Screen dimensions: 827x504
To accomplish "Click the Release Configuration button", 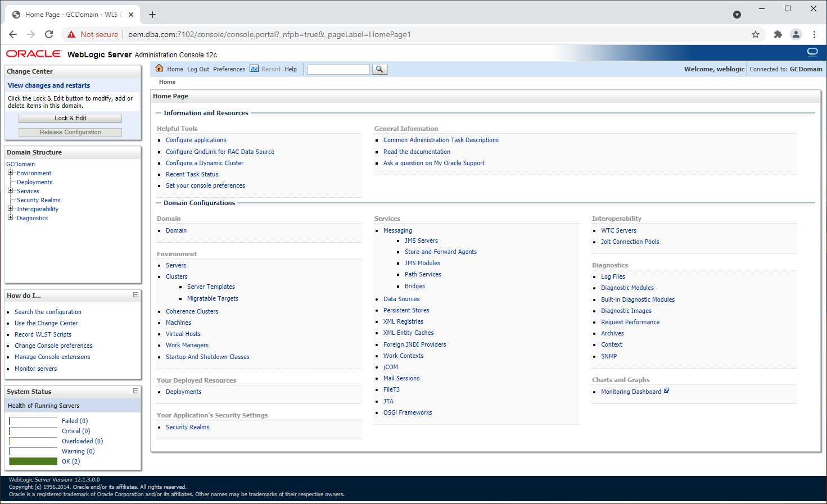I will (x=70, y=132).
